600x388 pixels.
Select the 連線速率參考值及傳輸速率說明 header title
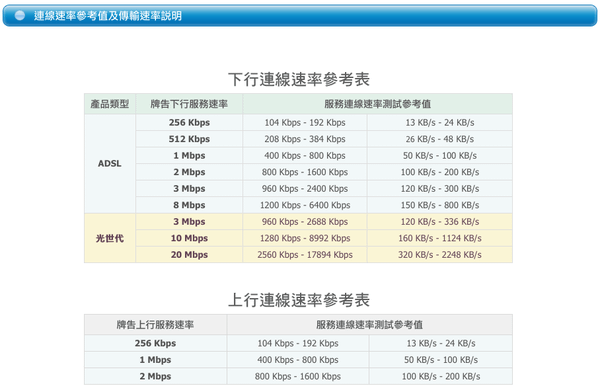[108, 16]
